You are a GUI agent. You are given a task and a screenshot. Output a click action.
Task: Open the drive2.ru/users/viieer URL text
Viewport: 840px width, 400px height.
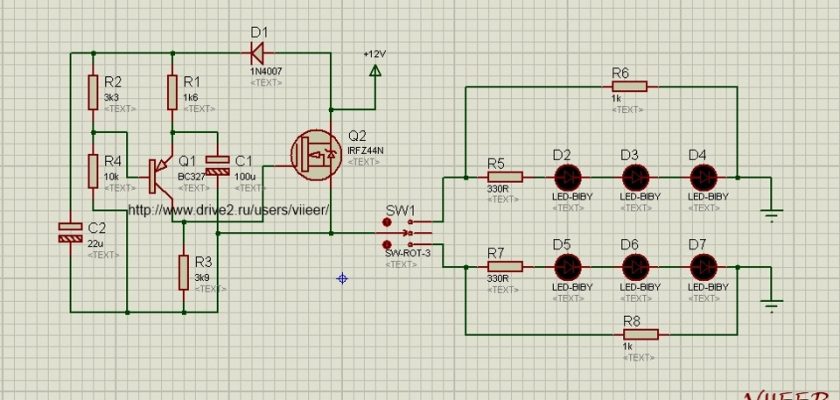click(x=229, y=211)
